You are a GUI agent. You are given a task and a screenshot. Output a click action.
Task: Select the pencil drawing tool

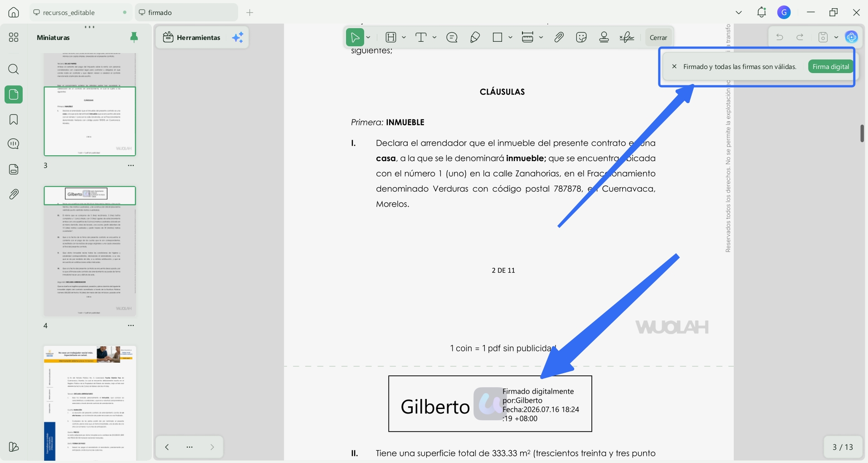pos(475,37)
